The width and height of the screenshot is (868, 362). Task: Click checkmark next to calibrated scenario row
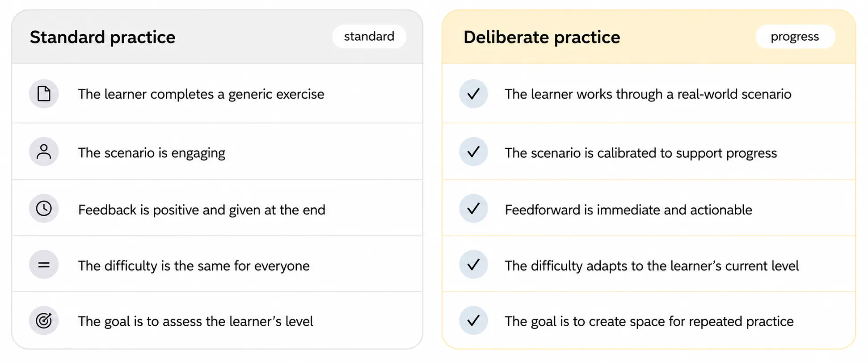coord(473,152)
